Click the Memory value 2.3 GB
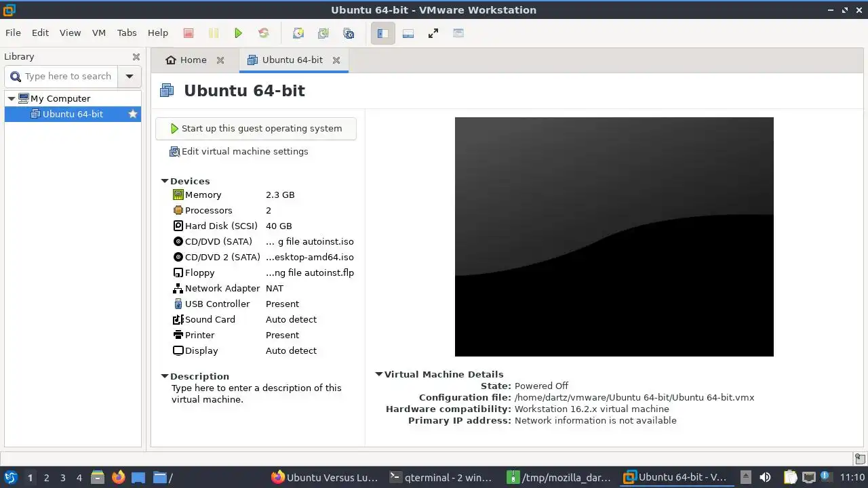This screenshot has width=868, height=488. 280,195
